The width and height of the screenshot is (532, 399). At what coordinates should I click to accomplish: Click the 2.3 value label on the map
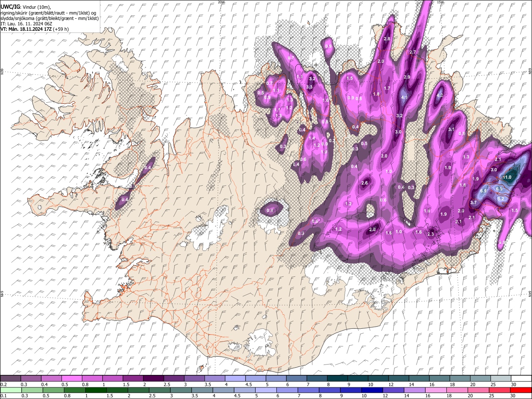click(x=431, y=234)
